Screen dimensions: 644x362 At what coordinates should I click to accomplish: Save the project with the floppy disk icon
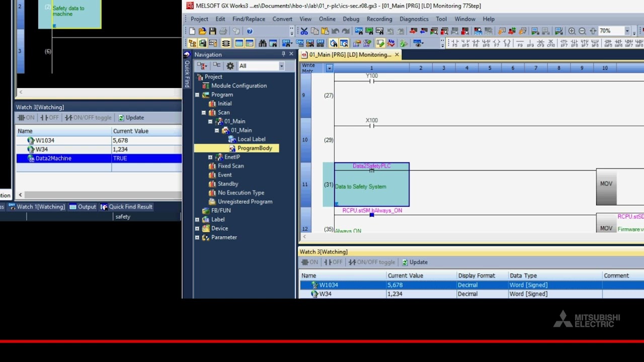click(212, 31)
